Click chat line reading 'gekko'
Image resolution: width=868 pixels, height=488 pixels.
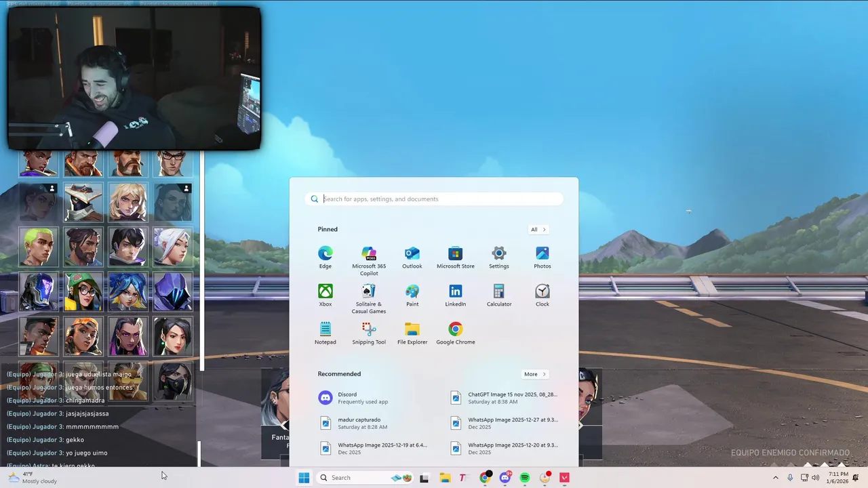[75, 440]
